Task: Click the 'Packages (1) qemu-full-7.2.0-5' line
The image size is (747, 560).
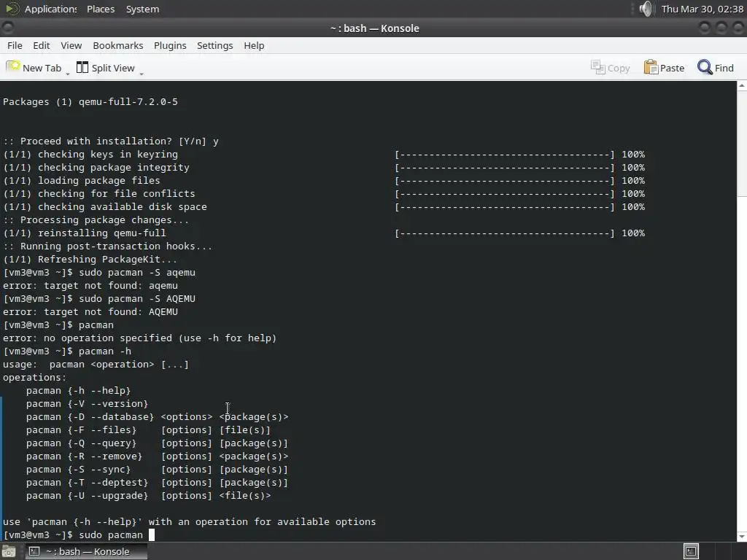Action: (x=90, y=102)
